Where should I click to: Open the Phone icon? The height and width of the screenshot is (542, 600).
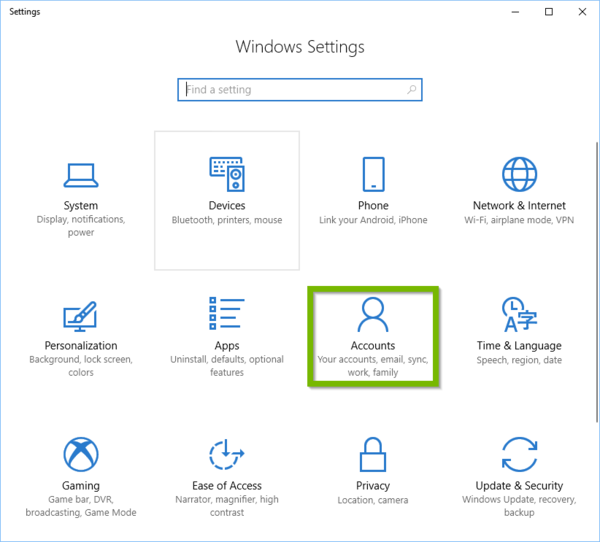[373, 174]
